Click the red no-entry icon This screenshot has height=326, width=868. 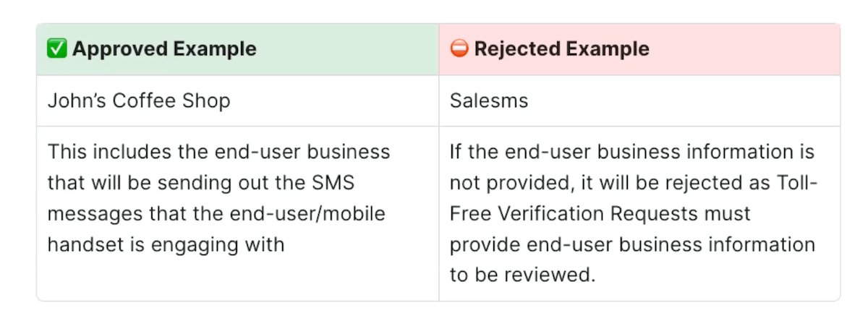[x=459, y=49]
